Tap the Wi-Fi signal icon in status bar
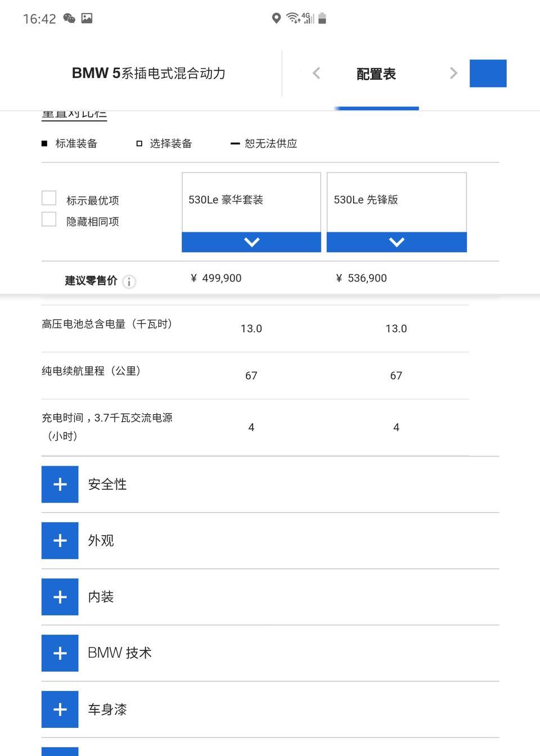Viewport: 540px width, 756px height. 293,18
